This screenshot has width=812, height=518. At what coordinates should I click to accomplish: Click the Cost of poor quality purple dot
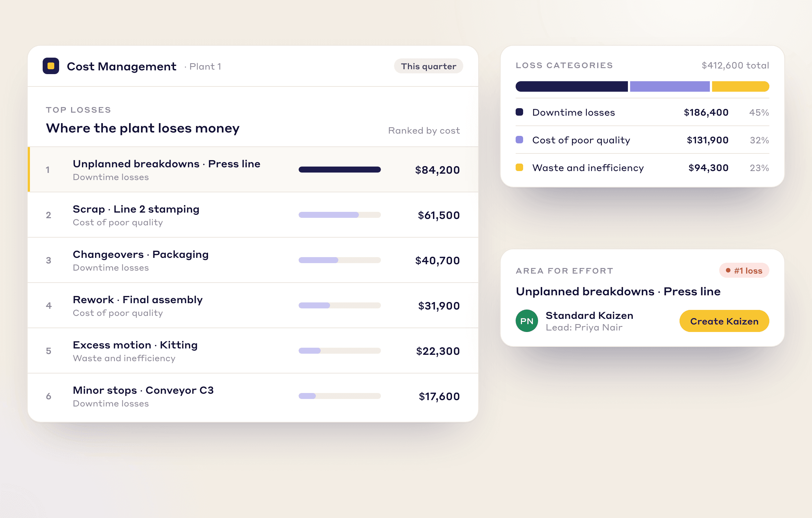(519, 140)
